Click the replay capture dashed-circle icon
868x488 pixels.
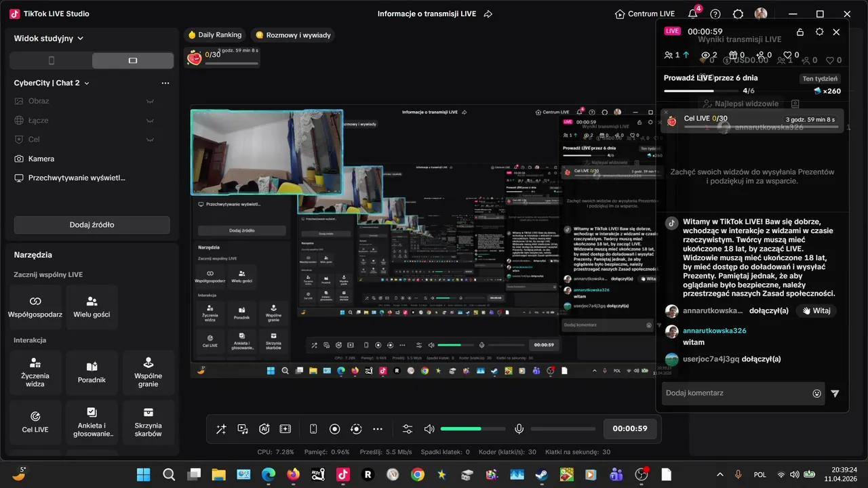click(x=356, y=429)
